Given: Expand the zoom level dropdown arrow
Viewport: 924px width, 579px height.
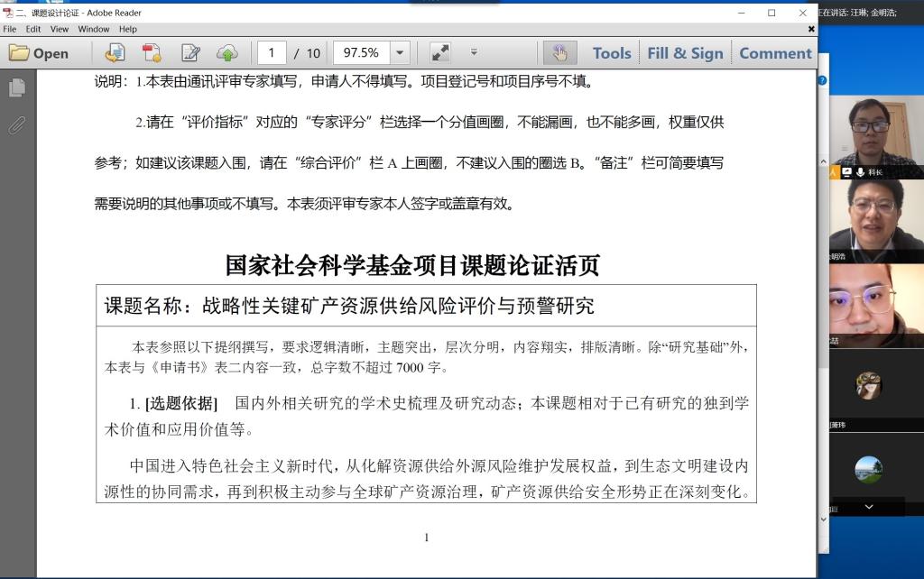Looking at the screenshot, I should pyautogui.click(x=399, y=53).
